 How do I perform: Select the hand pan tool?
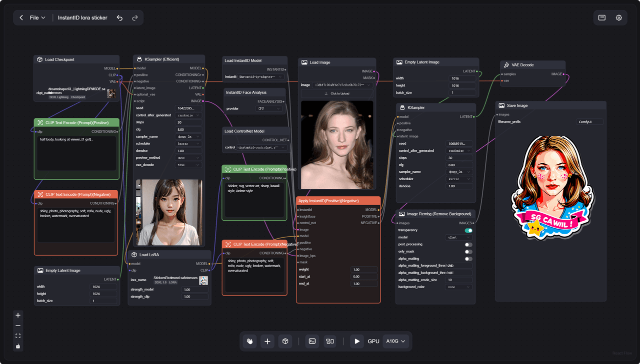(249, 342)
